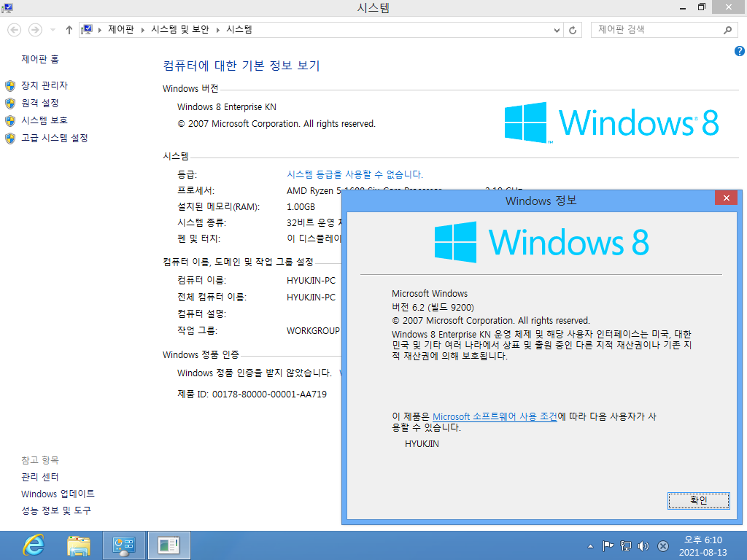The image size is (747, 560).
Task: Select 시스템 in the breadcrumb path
Action: pyautogui.click(x=239, y=29)
